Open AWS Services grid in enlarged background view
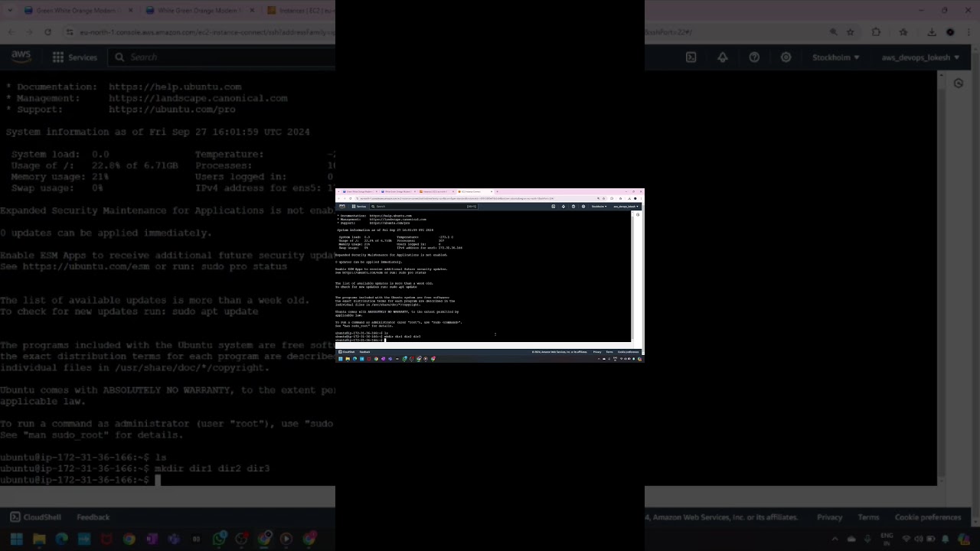980x551 pixels. point(74,57)
